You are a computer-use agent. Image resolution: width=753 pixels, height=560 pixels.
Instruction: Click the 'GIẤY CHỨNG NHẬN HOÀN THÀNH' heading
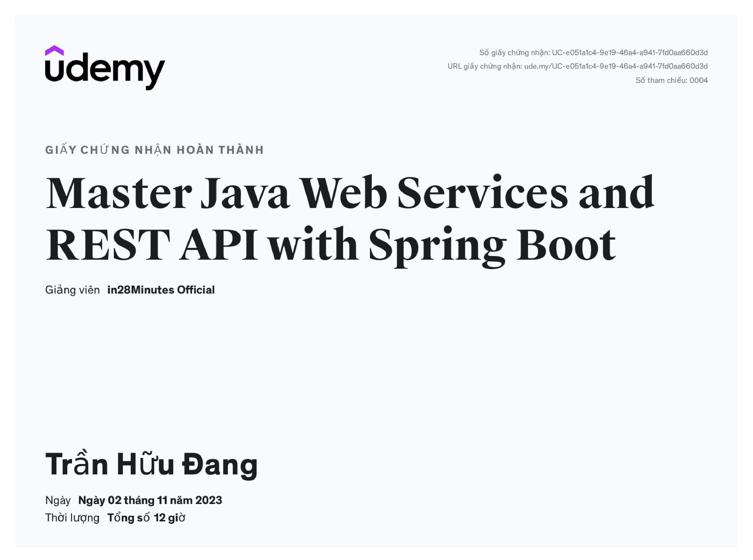point(154,150)
